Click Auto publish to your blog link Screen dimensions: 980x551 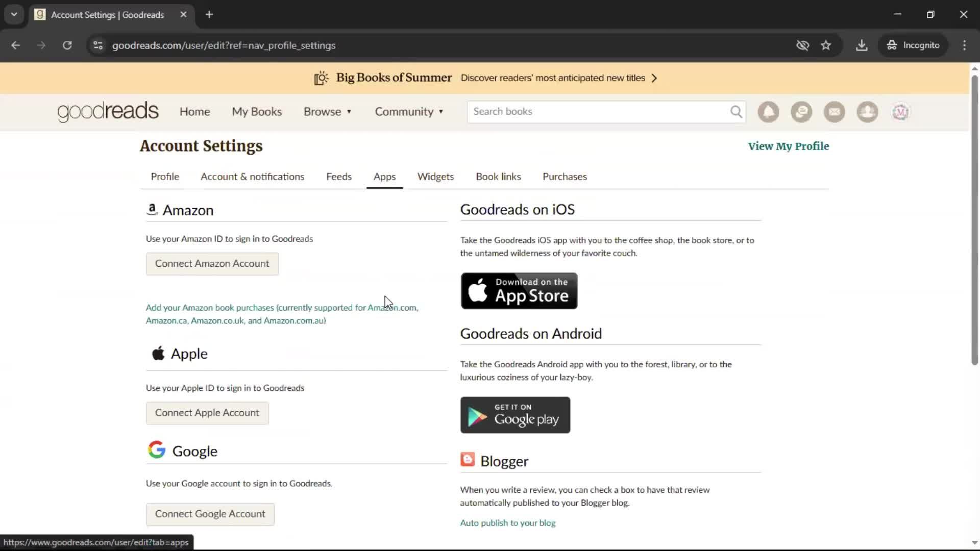coord(508,523)
